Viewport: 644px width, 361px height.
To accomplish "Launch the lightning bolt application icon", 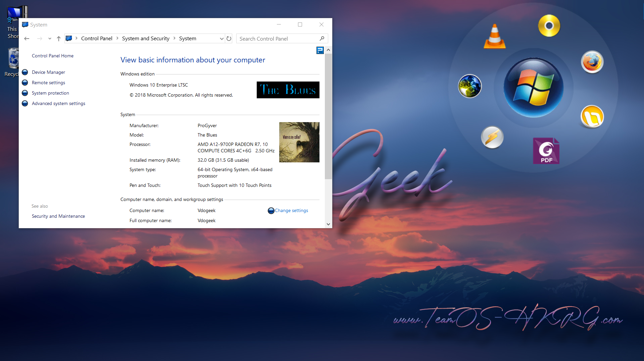I will (492, 137).
